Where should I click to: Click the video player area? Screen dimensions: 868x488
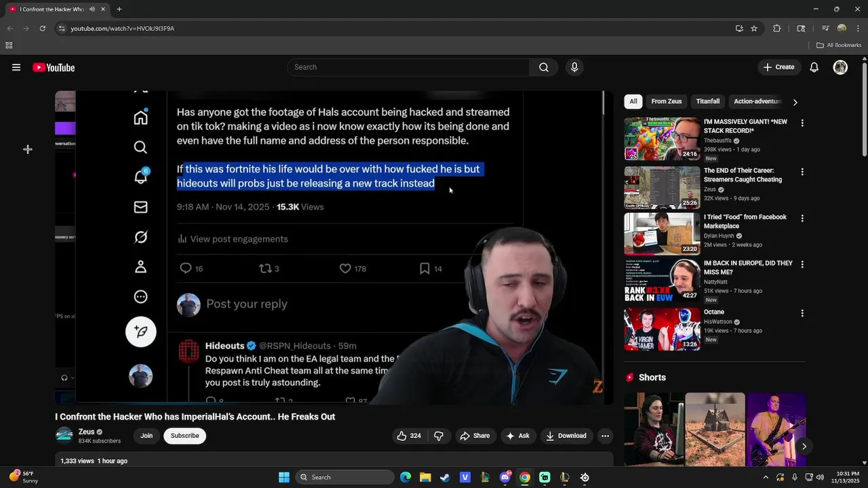tap(334, 247)
